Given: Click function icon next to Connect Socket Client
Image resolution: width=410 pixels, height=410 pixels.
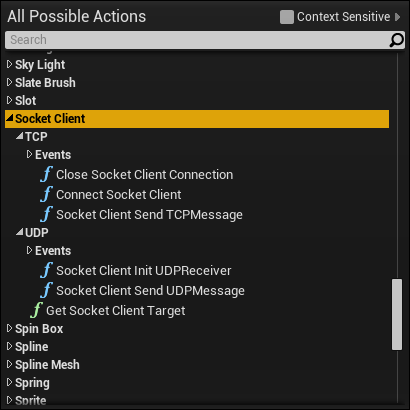Looking at the screenshot, I should pos(46,194).
